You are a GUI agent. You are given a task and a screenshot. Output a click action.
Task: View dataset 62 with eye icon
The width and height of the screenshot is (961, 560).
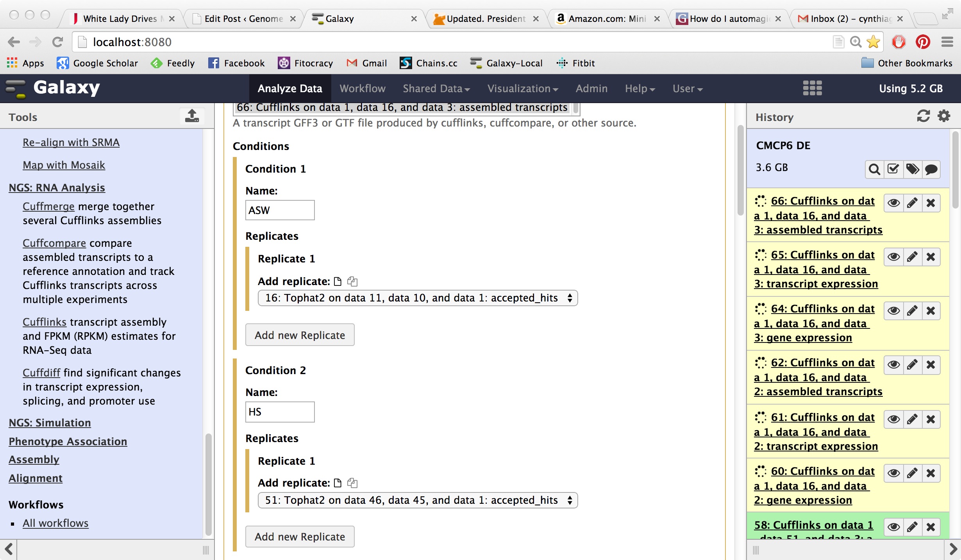pyautogui.click(x=893, y=365)
